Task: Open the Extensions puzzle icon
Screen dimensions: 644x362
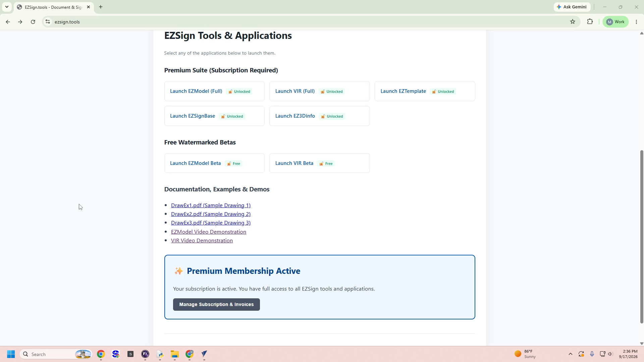Action: [x=590, y=22]
